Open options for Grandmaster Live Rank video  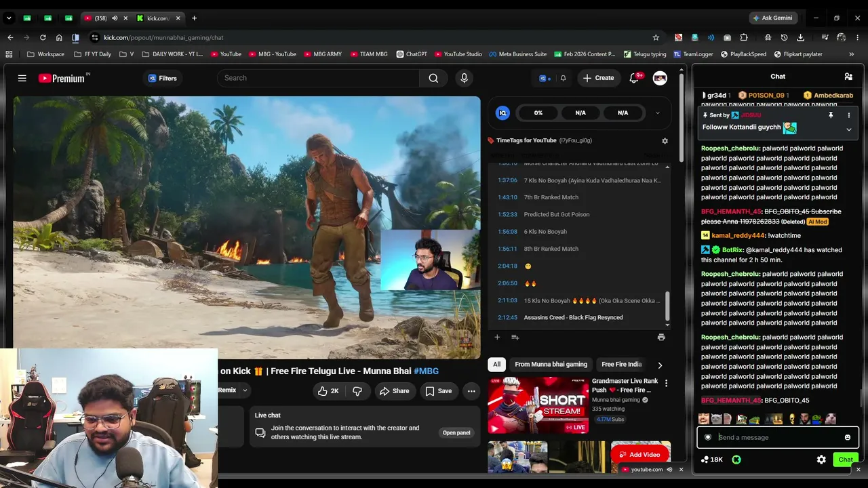point(666,384)
